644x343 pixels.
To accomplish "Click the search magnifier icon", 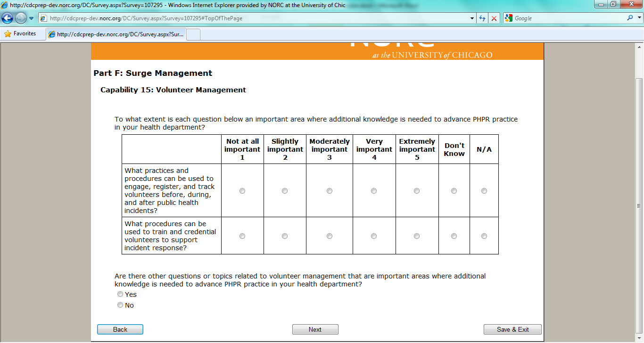I will [x=630, y=18].
